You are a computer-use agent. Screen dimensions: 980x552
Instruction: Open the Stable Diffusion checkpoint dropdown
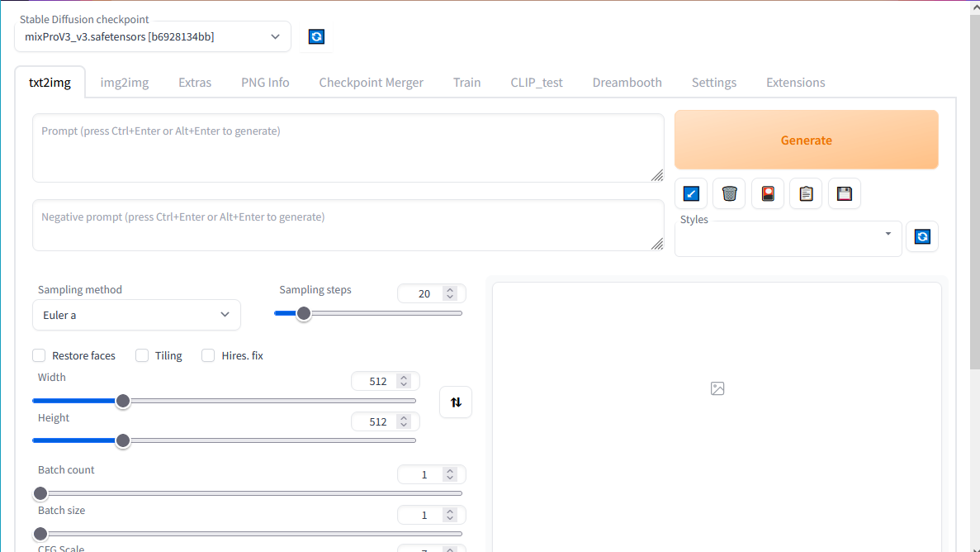[x=153, y=36]
